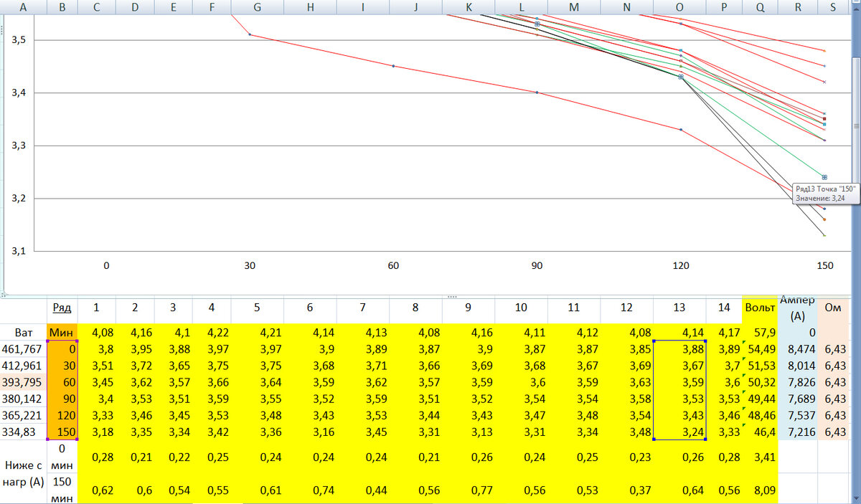Click the chart y-axis label 3,3
The height and width of the screenshot is (504, 861).
tap(19, 146)
